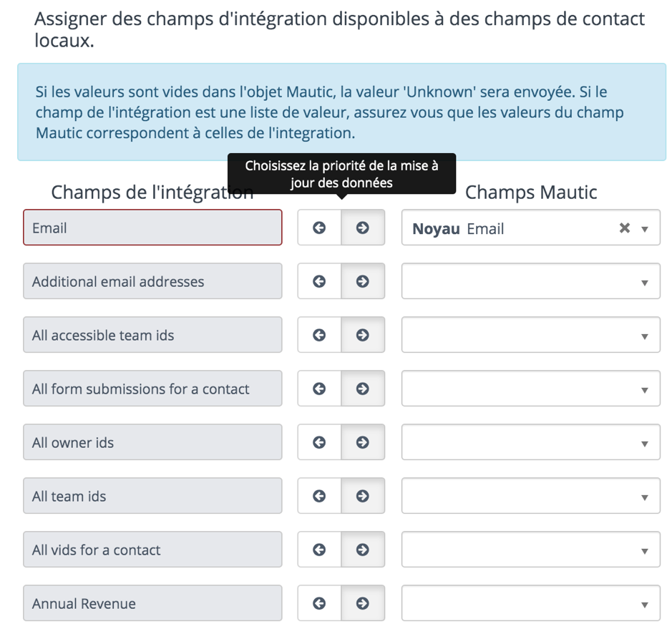Toggle right arrow for All owner ids
Image resolution: width=672 pixels, height=629 pixels.
coord(363,442)
